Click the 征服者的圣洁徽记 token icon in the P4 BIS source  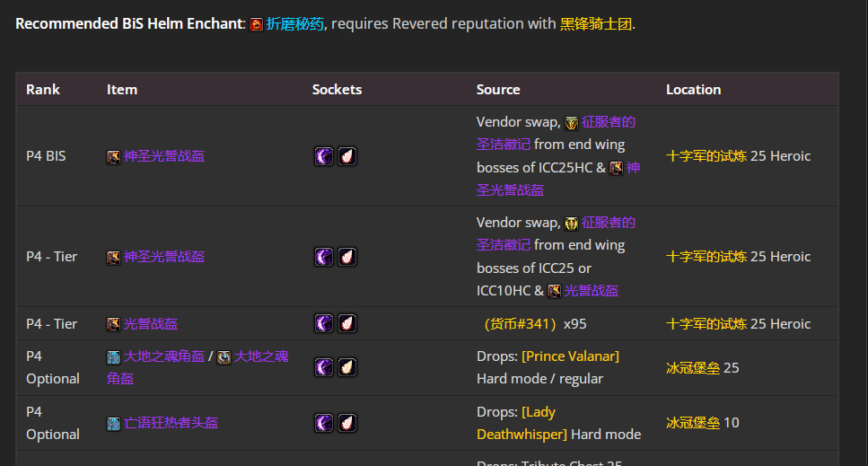pos(571,122)
